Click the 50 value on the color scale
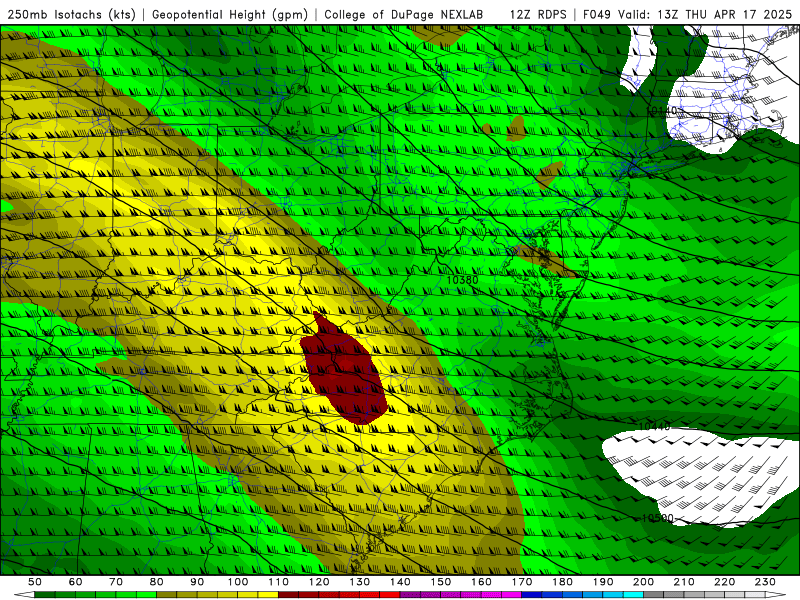The height and width of the screenshot is (600, 800). pyautogui.click(x=35, y=582)
